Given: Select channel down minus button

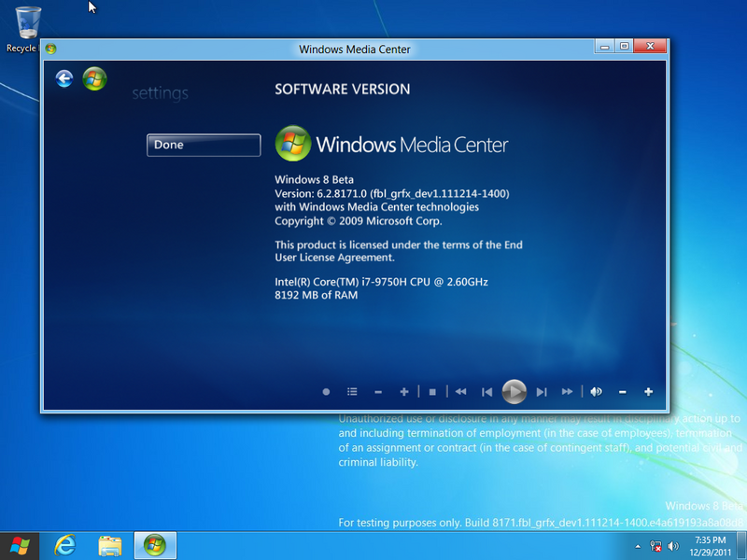Looking at the screenshot, I should click(x=378, y=392).
